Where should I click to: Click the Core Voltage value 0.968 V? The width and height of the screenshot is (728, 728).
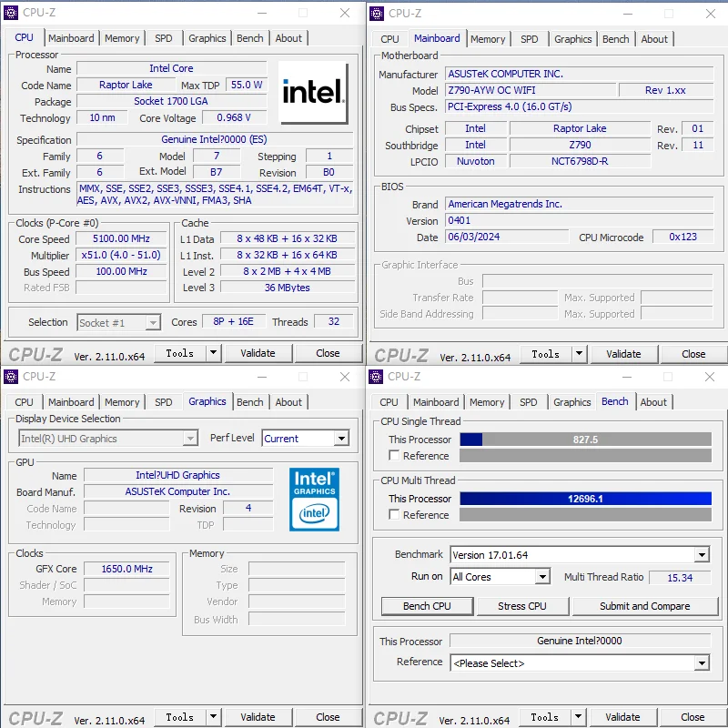coord(234,117)
